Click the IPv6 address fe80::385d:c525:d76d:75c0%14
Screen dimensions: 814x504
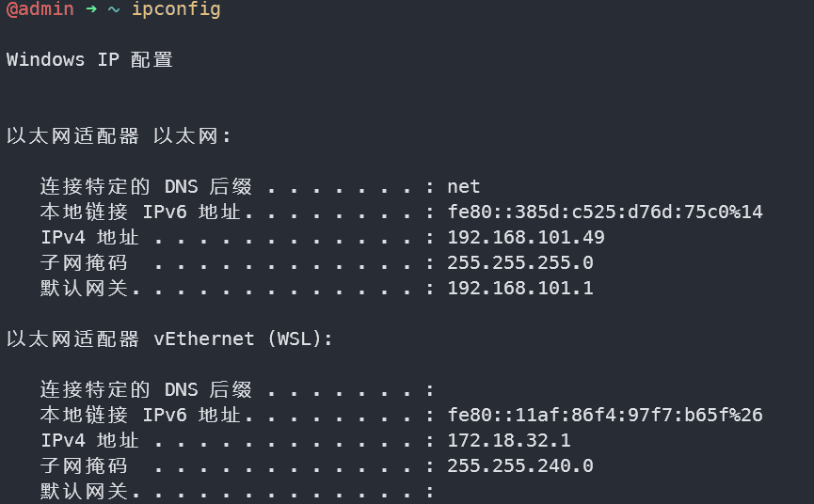coord(604,213)
